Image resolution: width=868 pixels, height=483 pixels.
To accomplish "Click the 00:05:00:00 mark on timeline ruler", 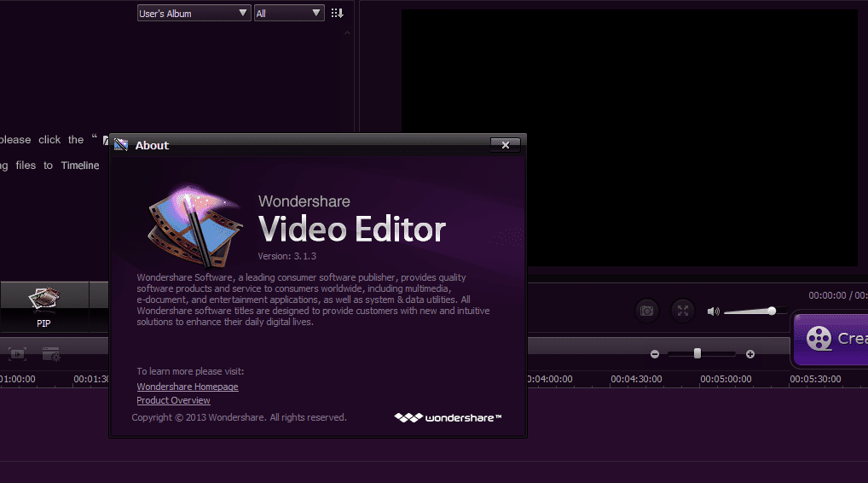I will coord(726,379).
